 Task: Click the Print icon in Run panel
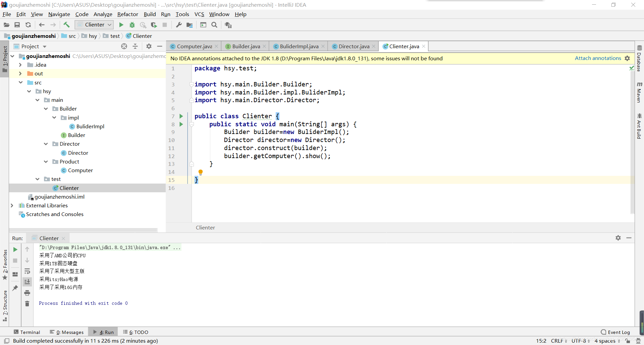(27, 293)
